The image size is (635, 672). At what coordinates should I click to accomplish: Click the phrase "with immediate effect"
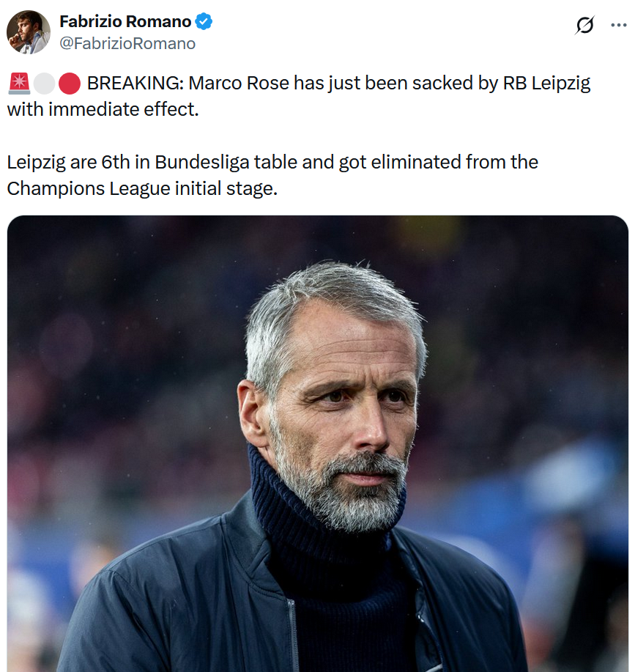coord(103,110)
